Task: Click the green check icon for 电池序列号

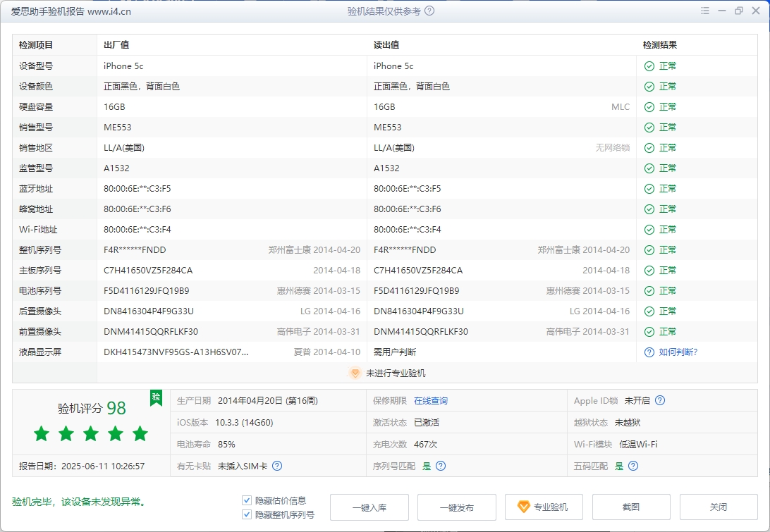Action: 649,291
